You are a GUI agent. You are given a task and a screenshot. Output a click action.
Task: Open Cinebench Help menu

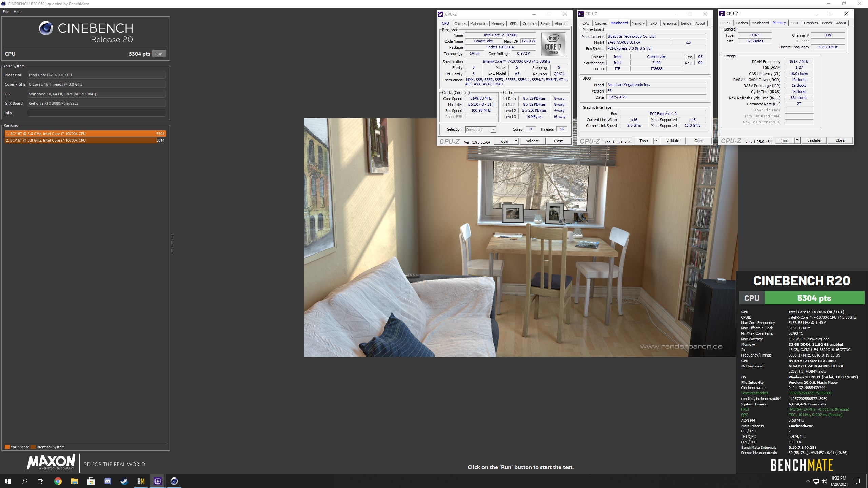(18, 12)
